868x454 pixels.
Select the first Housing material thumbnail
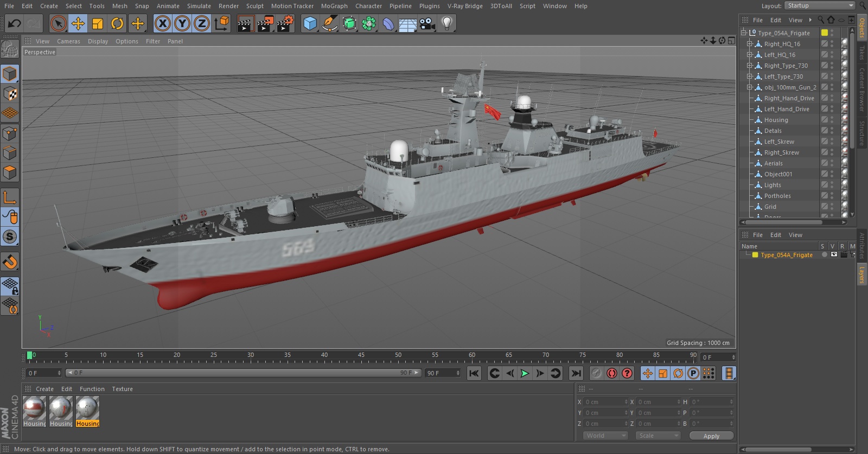[x=34, y=408]
